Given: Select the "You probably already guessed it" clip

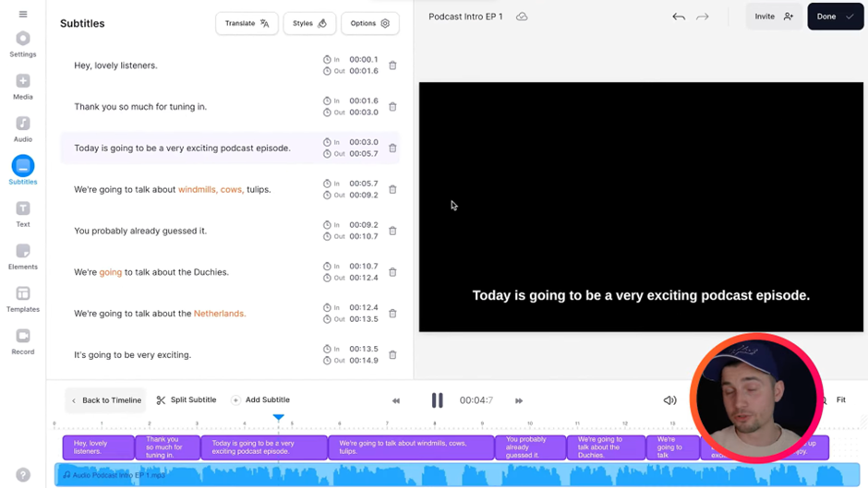Looking at the screenshot, I should tap(530, 447).
